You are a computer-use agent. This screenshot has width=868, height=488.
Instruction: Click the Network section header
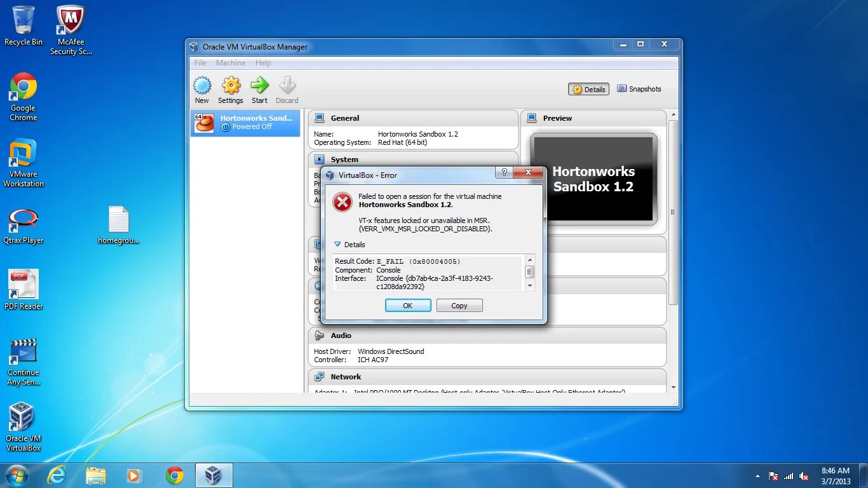[x=487, y=377]
